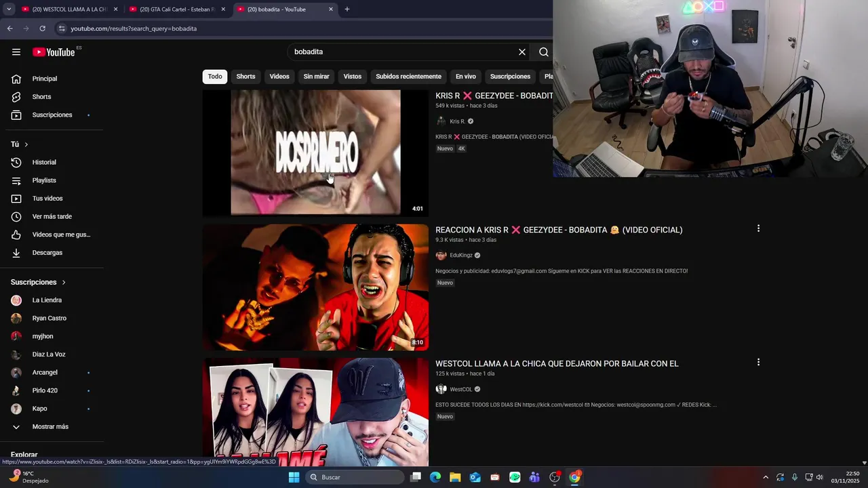
Task: Expand the Tú section
Action: 20,144
